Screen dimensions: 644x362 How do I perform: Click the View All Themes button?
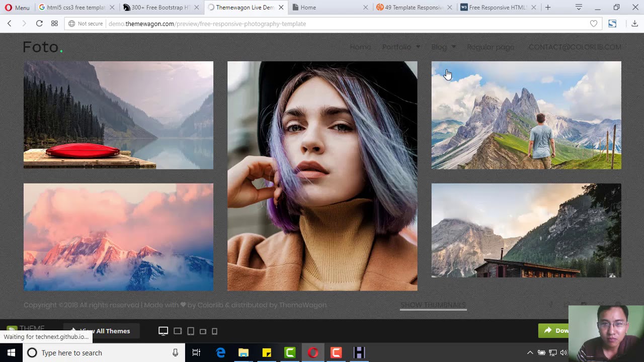[x=100, y=331]
